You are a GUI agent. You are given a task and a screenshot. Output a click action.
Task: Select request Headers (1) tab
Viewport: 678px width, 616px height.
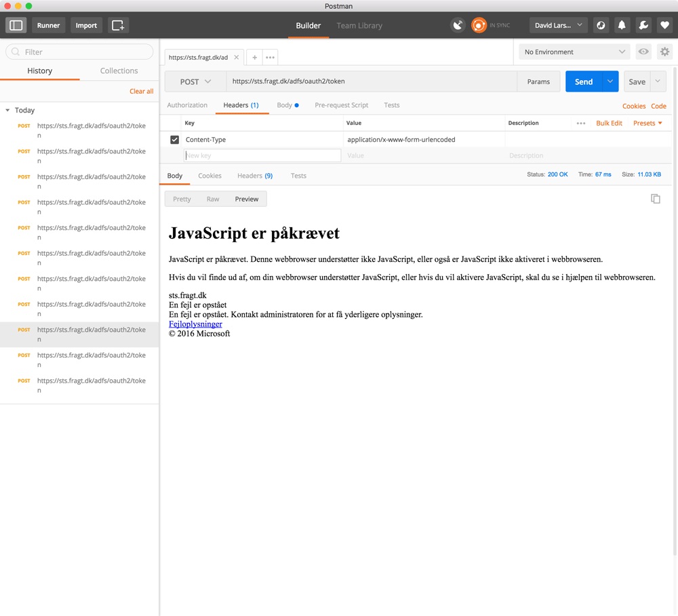[x=241, y=105]
